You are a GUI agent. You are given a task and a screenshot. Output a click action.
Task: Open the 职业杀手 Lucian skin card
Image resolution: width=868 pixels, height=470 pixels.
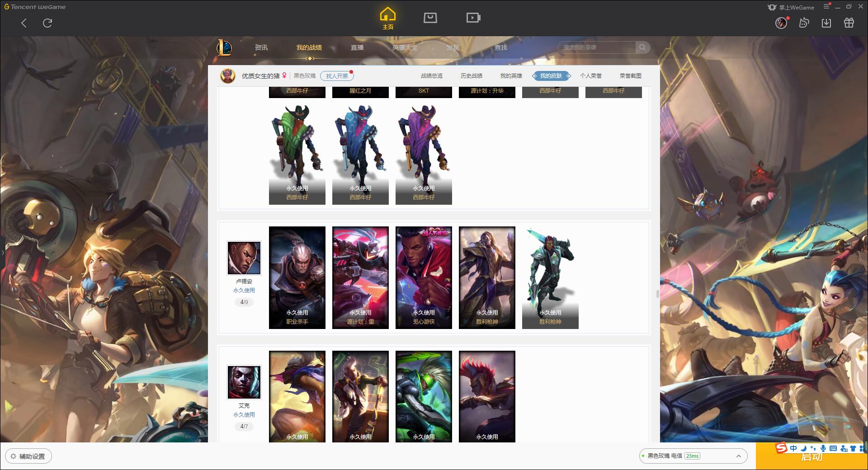pyautogui.click(x=297, y=277)
